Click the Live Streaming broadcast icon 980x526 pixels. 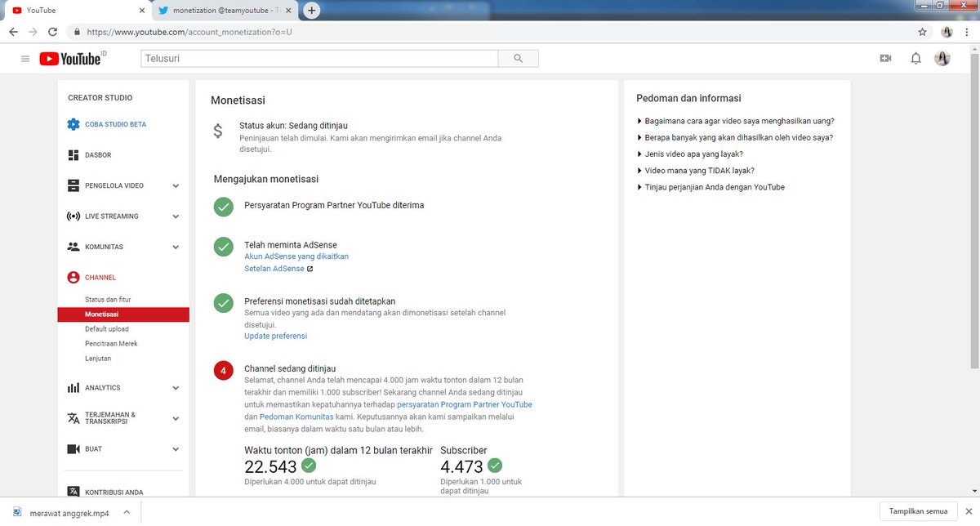point(73,216)
